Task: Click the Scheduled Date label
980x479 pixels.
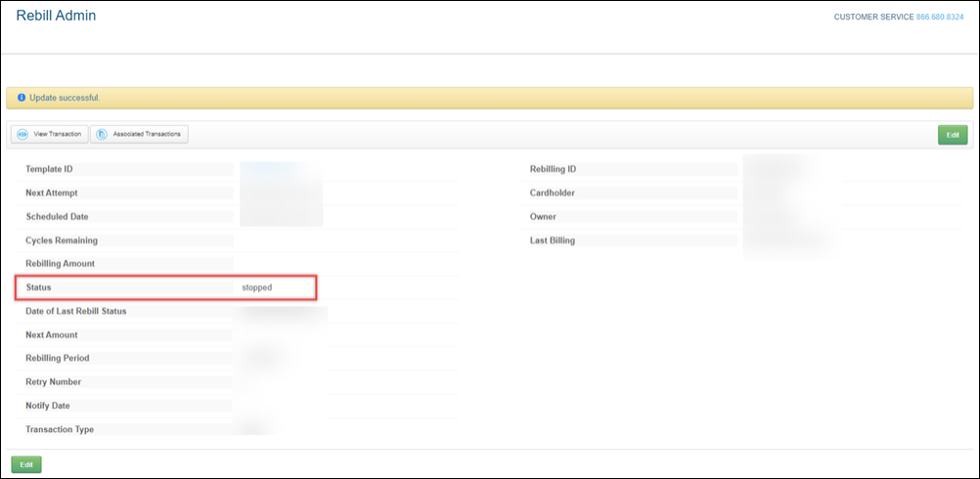Action: click(x=57, y=216)
